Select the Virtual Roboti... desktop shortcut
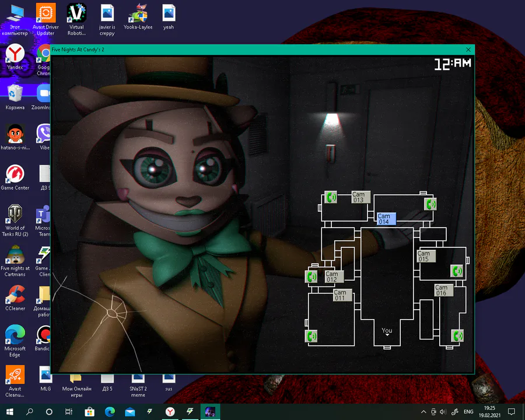This screenshot has width=525, height=420. point(76,19)
